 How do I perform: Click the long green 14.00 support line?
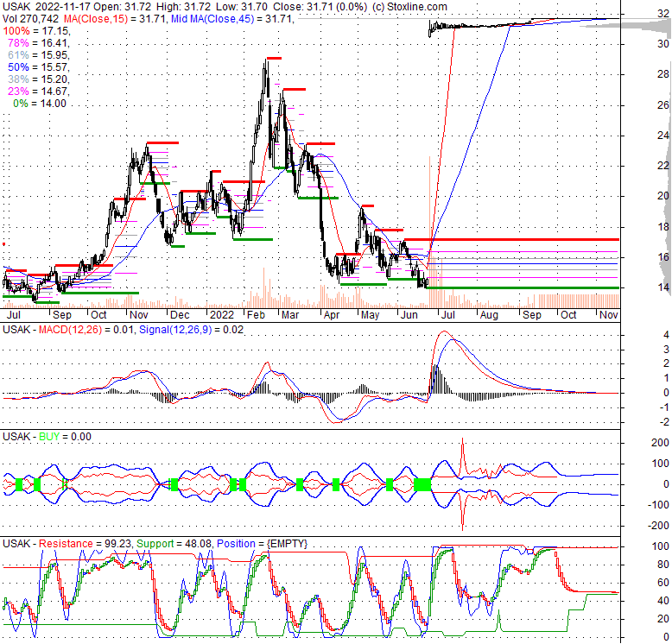pos(523,287)
